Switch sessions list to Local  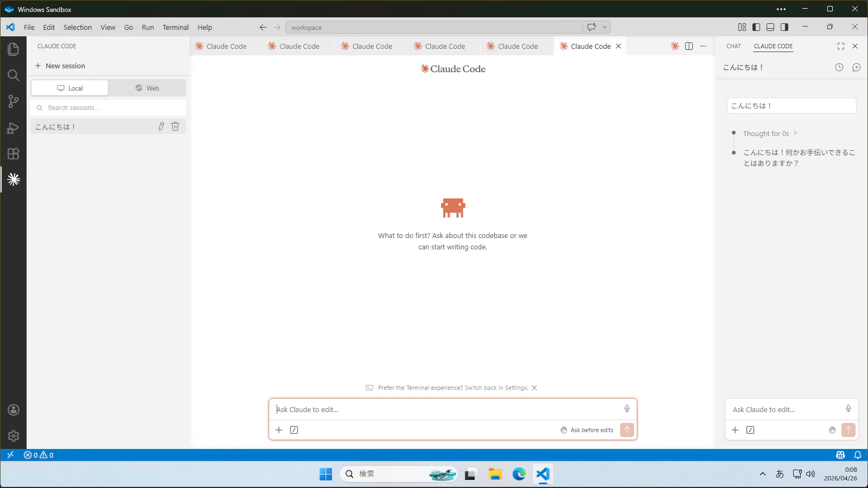[x=69, y=88]
